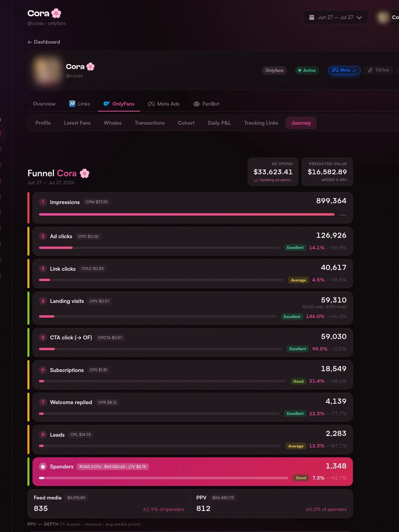This screenshot has height=532, width=399.
Task: Click the Average badge on Link clicks row
Action: 298,280
